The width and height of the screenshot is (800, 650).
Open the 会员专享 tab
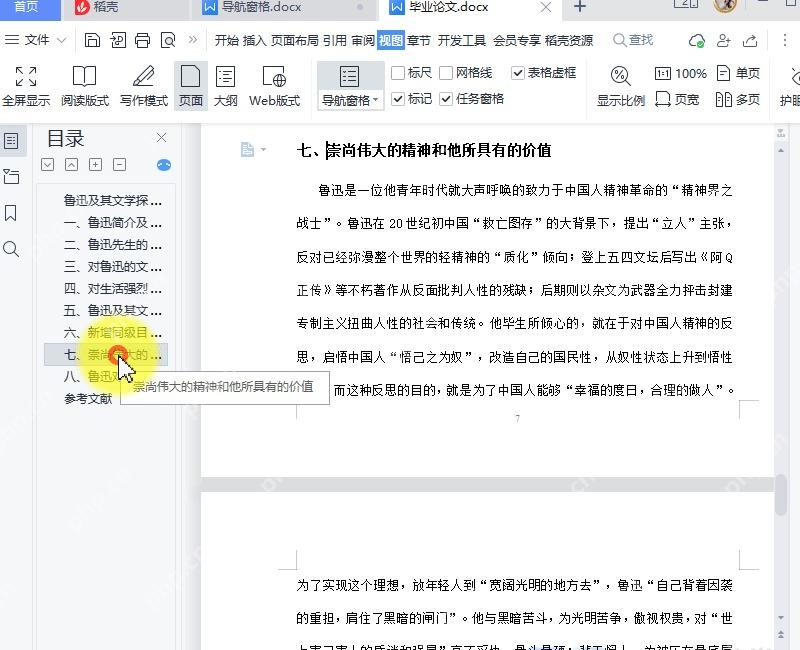click(516, 40)
